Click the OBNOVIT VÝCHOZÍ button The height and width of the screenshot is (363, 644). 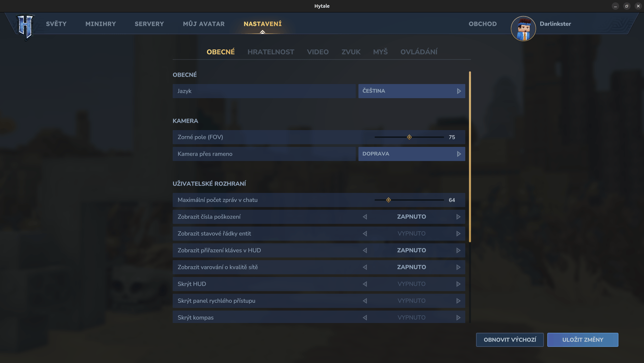click(510, 340)
